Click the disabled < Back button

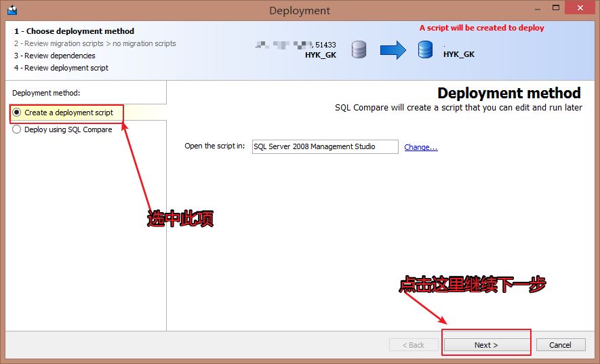414,345
